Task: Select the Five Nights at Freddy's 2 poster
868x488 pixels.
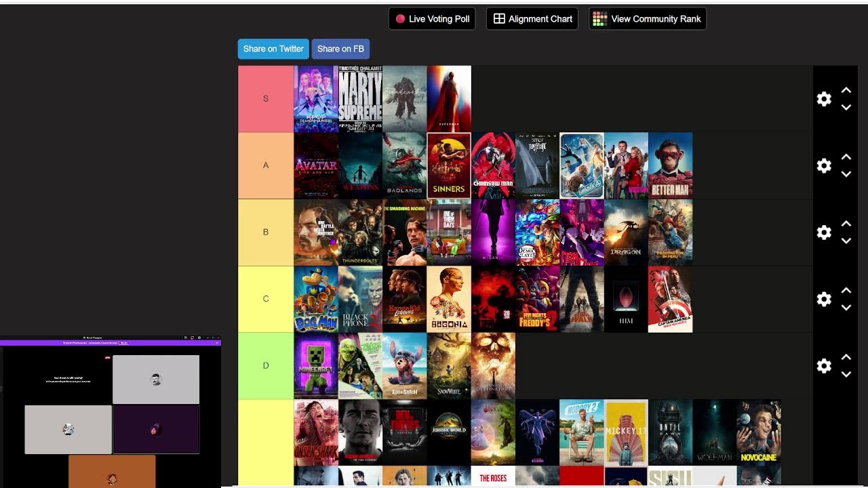Action: coord(537,299)
